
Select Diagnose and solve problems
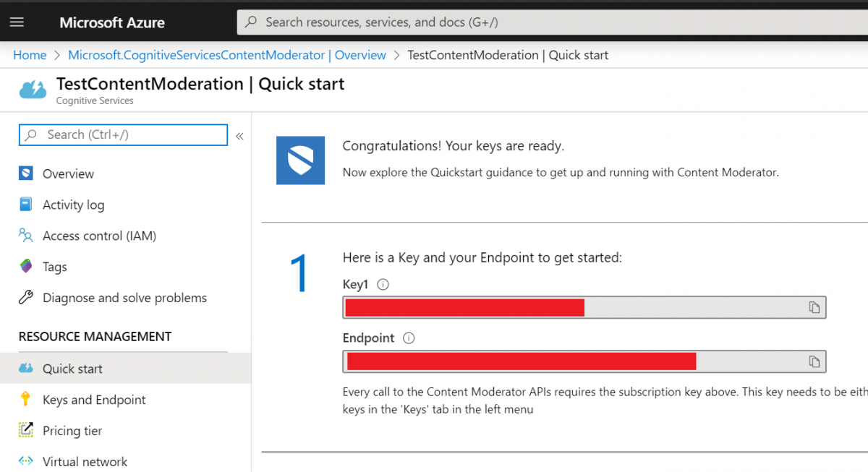tap(125, 298)
